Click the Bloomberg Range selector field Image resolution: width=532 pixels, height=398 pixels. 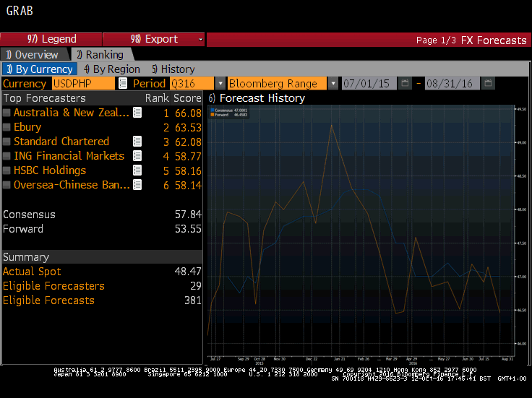click(x=277, y=83)
